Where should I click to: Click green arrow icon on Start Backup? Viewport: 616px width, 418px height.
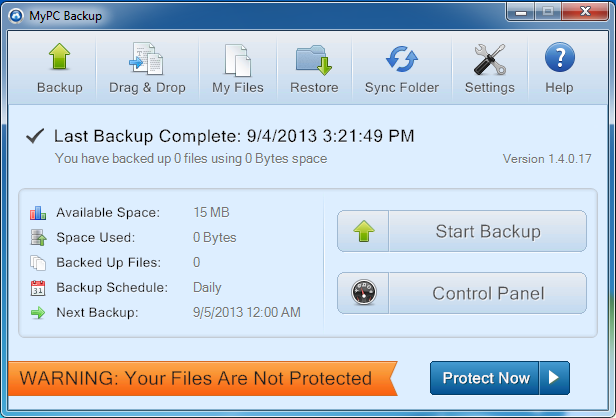pos(364,231)
